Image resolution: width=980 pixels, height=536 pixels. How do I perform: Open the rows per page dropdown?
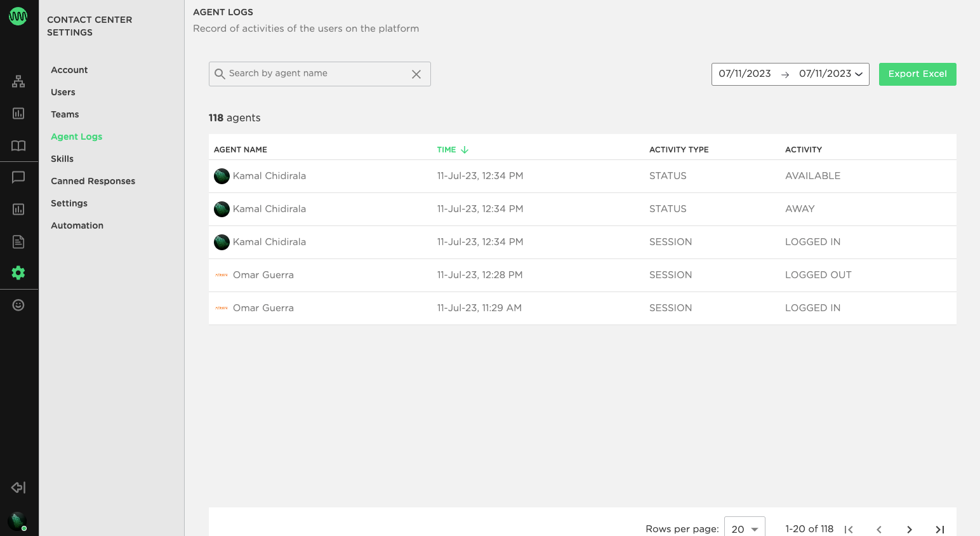[x=745, y=528]
